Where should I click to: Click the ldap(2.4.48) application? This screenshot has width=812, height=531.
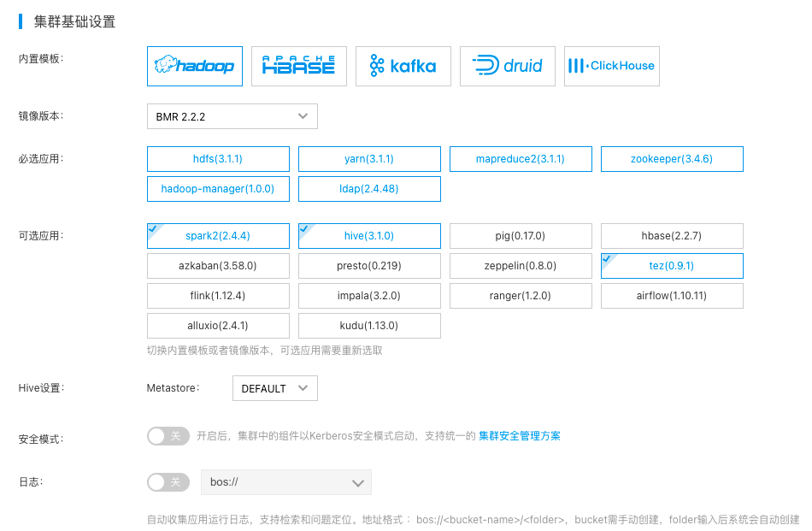click(369, 189)
